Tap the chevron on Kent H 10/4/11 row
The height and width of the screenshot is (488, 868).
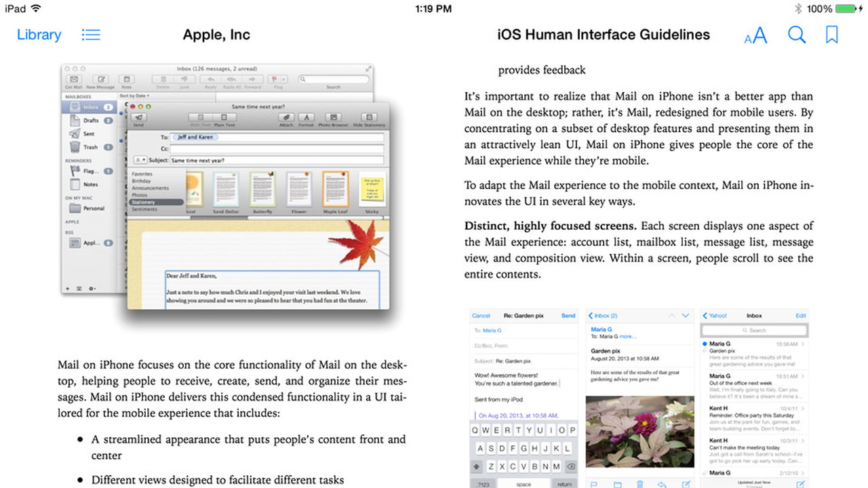(804, 409)
